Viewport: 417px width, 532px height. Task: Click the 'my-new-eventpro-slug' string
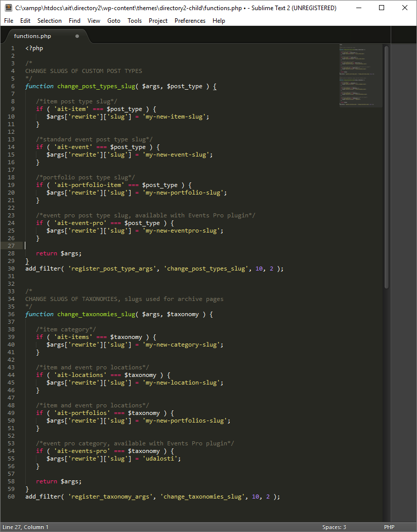(181, 231)
